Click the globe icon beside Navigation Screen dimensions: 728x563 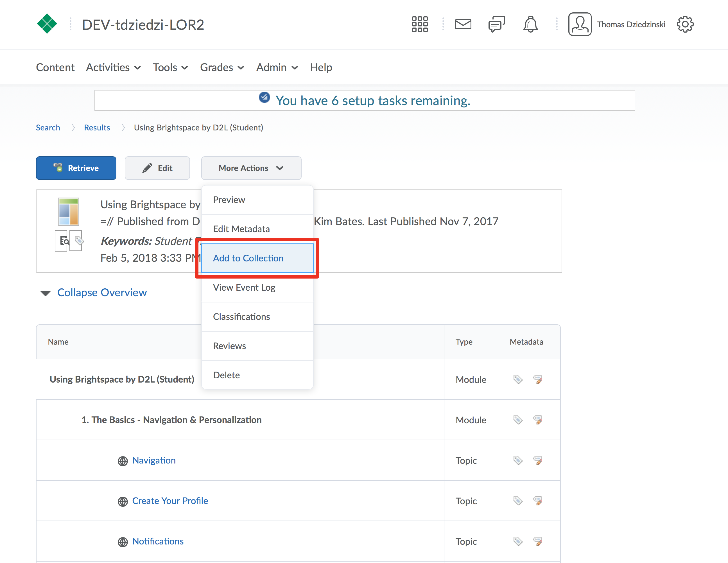click(x=123, y=461)
